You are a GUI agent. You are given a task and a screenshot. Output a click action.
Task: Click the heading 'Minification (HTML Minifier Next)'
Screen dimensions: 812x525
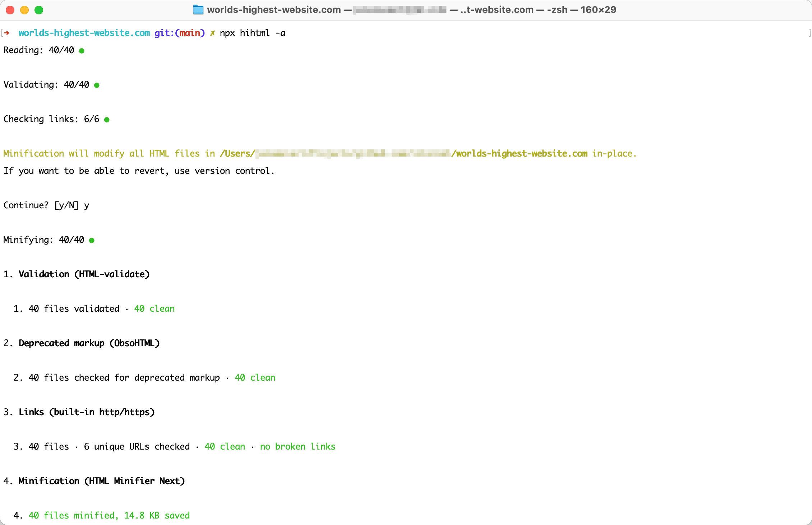point(102,481)
